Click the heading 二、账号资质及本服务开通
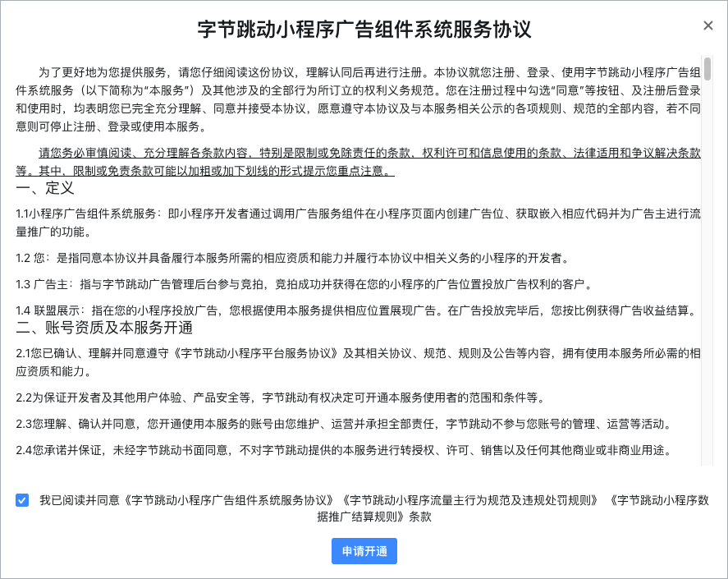The width and height of the screenshot is (728, 579). click(104, 328)
